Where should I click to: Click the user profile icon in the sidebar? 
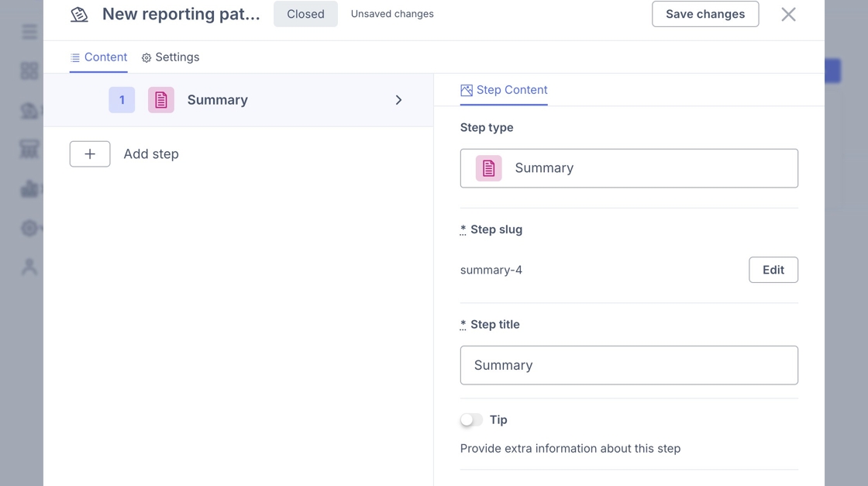tap(29, 267)
